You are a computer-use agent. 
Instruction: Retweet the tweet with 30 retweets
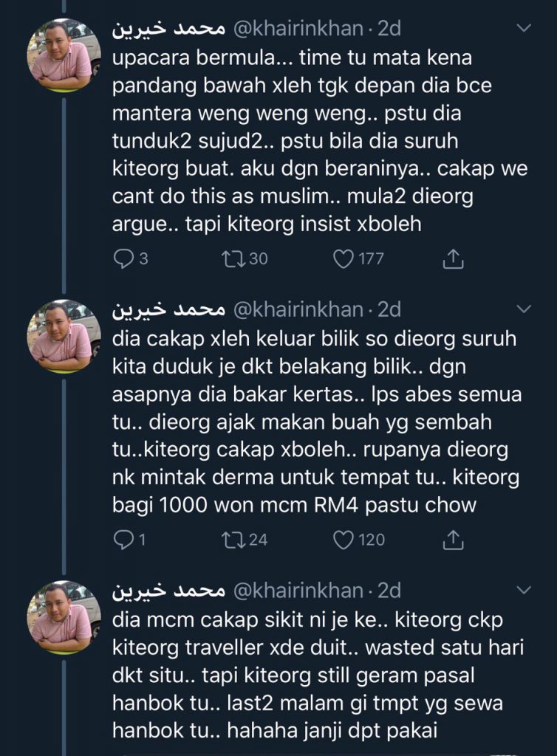(x=233, y=258)
